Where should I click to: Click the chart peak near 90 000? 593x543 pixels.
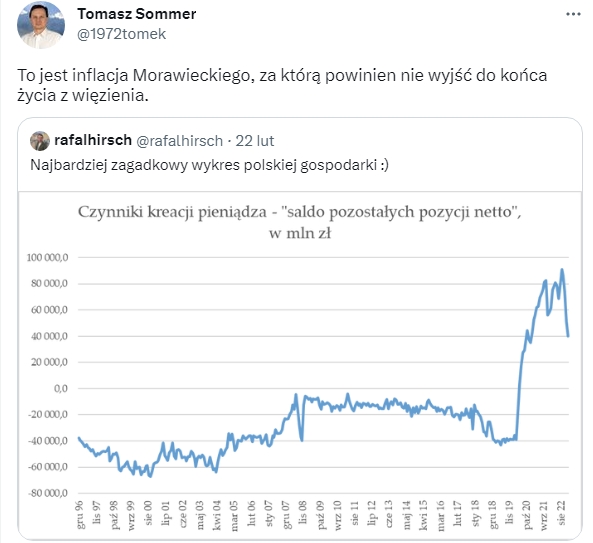click(x=562, y=270)
